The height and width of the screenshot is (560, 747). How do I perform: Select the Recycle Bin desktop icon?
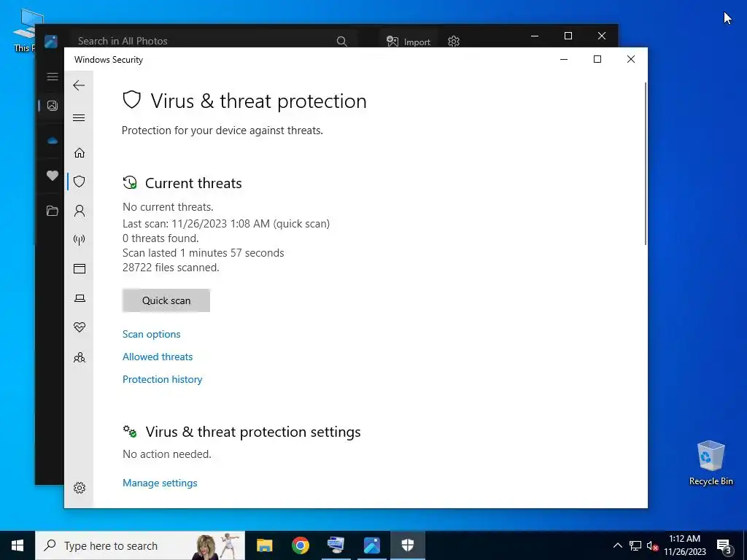point(711,463)
